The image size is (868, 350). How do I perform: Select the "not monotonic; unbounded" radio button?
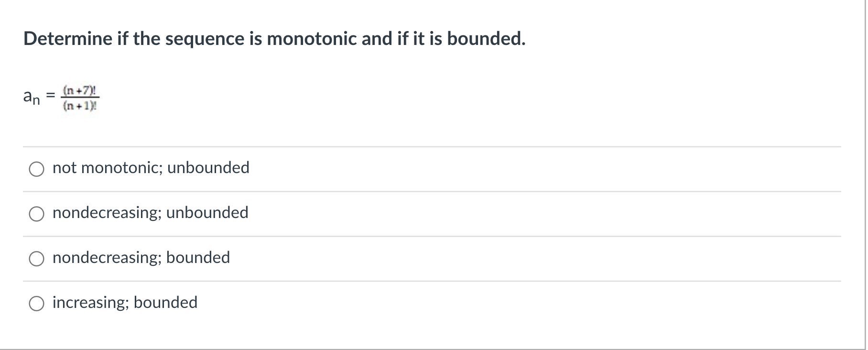(36, 168)
